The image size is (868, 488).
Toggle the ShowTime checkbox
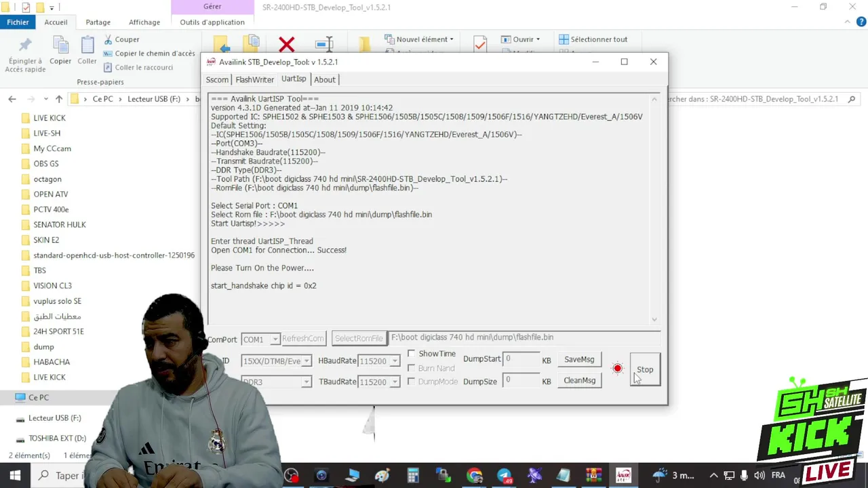pos(412,354)
